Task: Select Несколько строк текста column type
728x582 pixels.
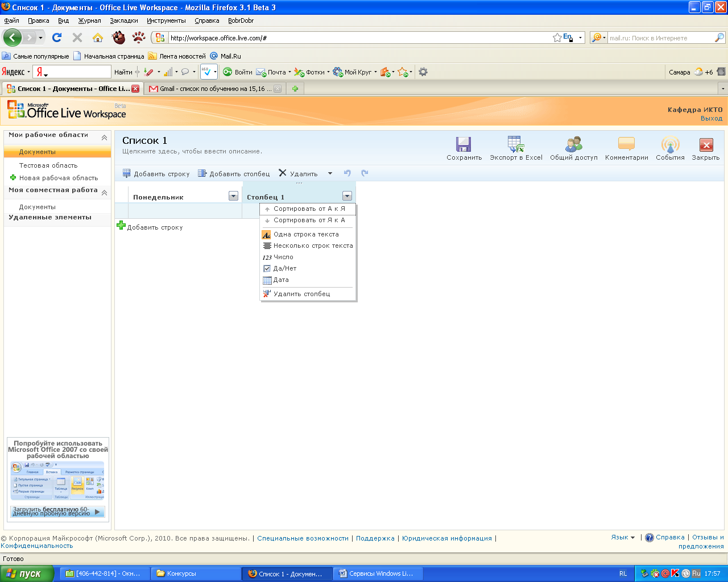Action: 308,246
